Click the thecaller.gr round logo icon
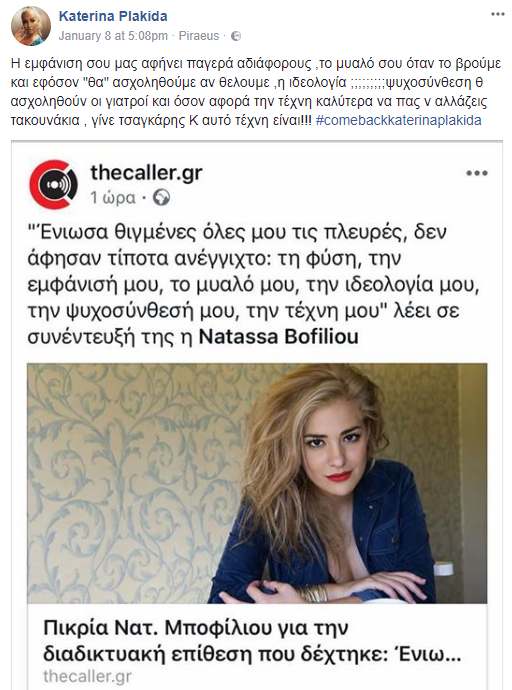The height and width of the screenshot is (690, 512). 54,184
